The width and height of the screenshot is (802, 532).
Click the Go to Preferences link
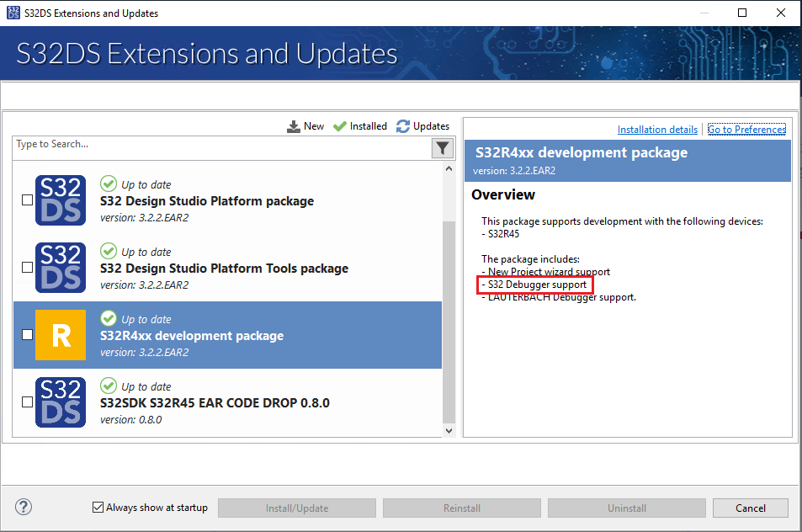[x=746, y=129]
